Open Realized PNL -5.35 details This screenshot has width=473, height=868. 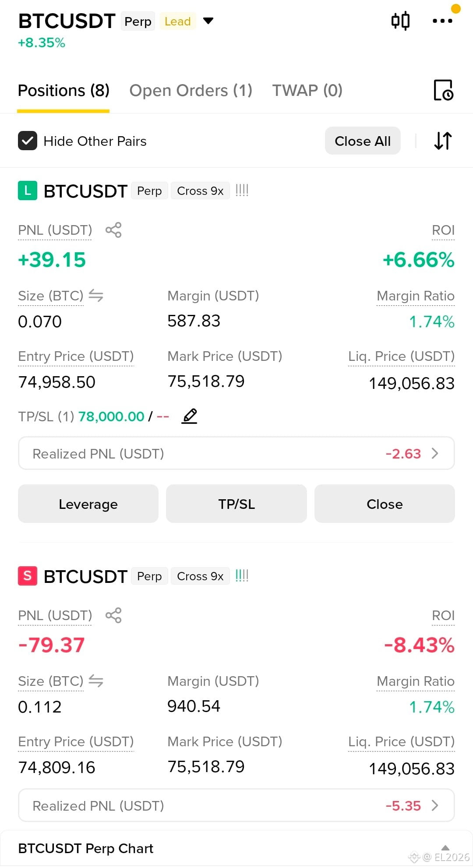click(x=236, y=805)
